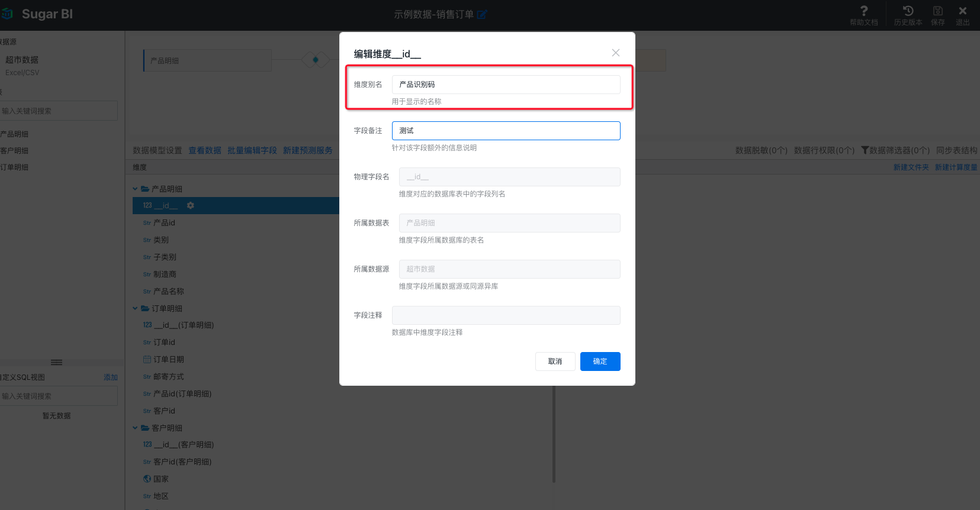Collapse the 订单明细 folder
Image resolution: width=980 pixels, height=510 pixels.
(135, 308)
